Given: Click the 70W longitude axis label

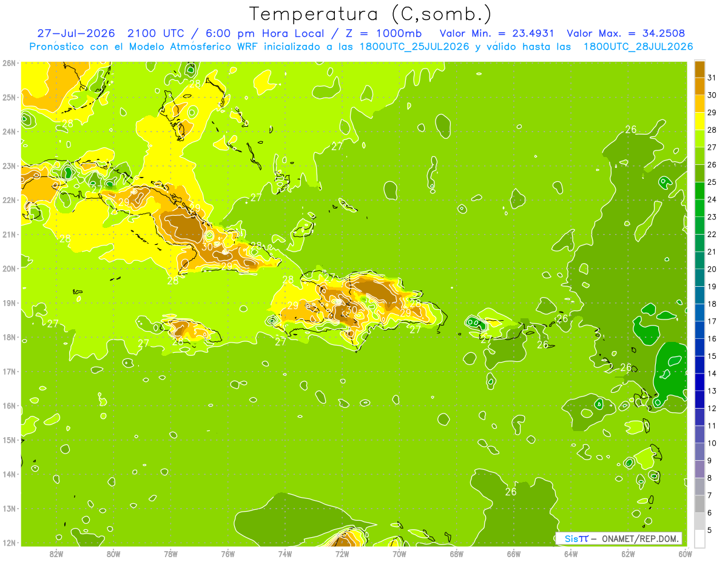Looking at the screenshot, I should click(x=399, y=554).
